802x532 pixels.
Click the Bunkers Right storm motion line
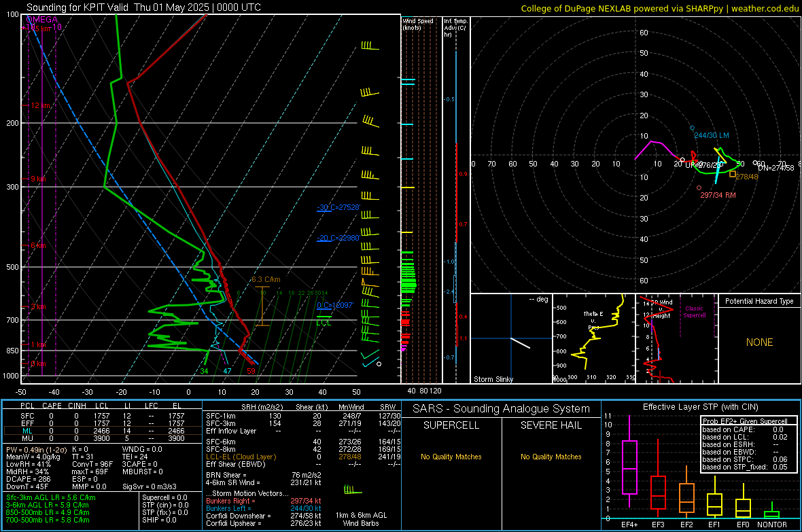(x=264, y=501)
